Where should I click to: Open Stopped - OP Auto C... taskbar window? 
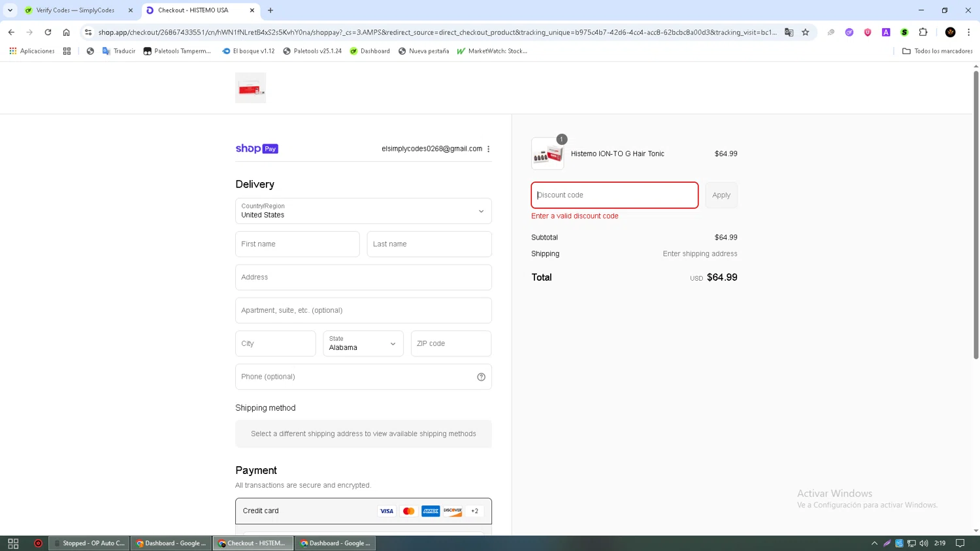(x=89, y=543)
